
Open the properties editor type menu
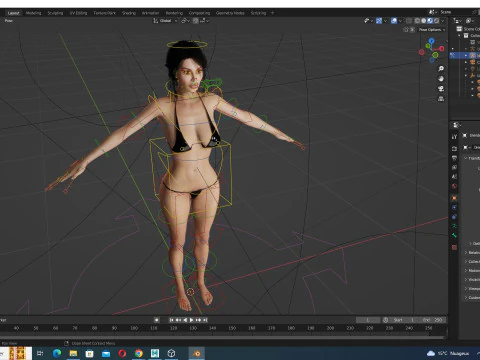coord(457,125)
